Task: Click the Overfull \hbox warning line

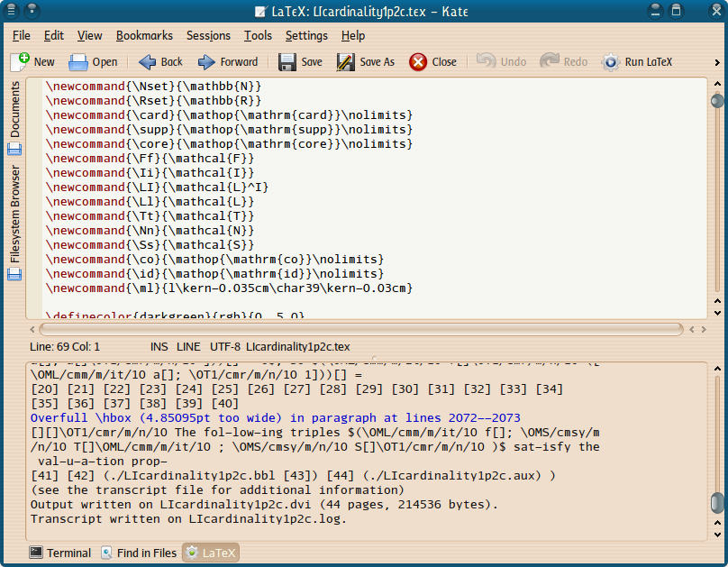Action: 276,418
